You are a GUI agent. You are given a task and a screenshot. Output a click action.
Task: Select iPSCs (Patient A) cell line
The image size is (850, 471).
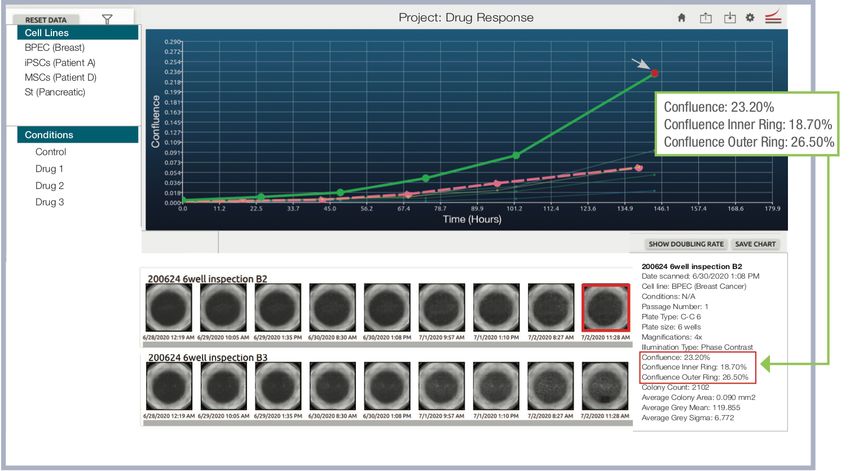(x=60, y=62)
